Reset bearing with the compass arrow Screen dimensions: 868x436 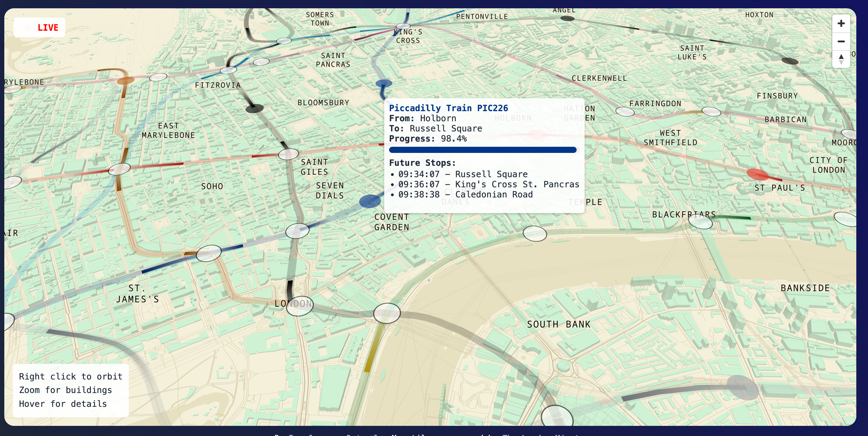(x=841, y=59)
